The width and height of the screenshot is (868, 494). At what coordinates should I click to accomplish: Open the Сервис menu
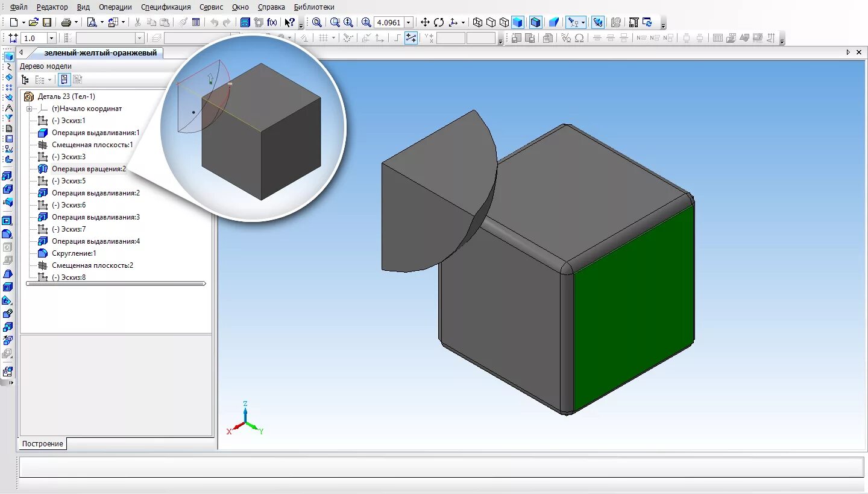coord(211,7)
